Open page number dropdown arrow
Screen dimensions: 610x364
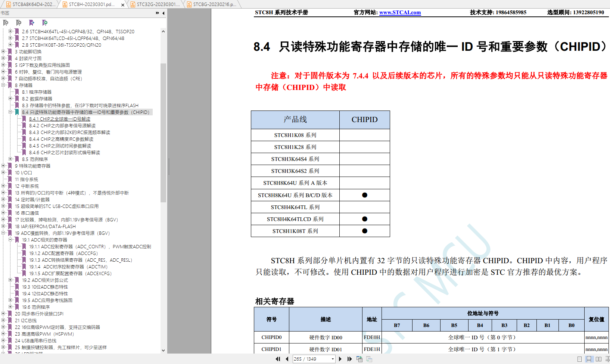click(x=333, y=359)
